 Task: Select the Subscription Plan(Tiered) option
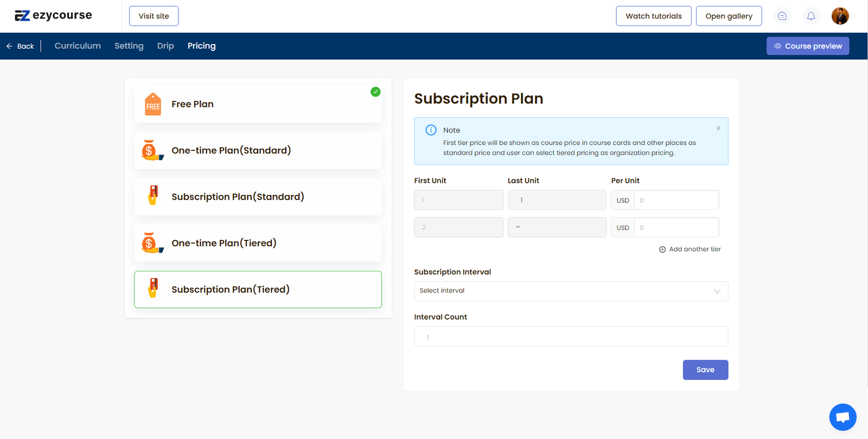pyautogui.click(x=258, y=290)
